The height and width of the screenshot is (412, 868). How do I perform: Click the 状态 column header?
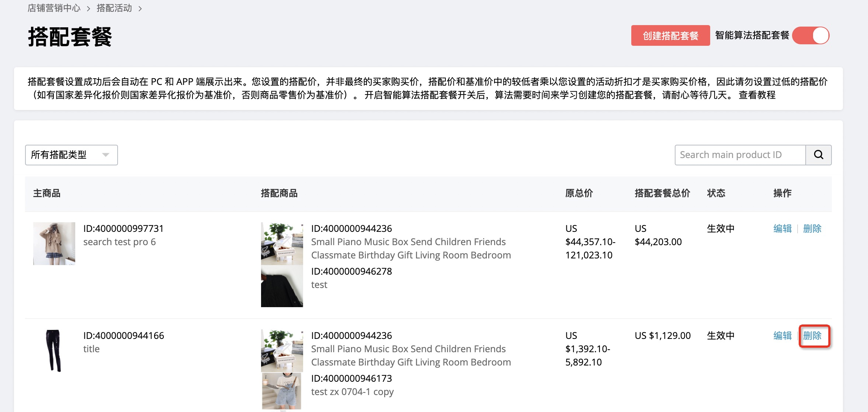click(716, 193)
